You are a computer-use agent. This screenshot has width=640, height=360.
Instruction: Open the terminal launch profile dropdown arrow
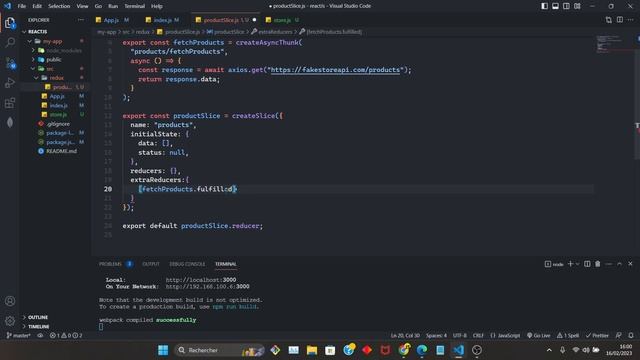click(x=577, y=264)
